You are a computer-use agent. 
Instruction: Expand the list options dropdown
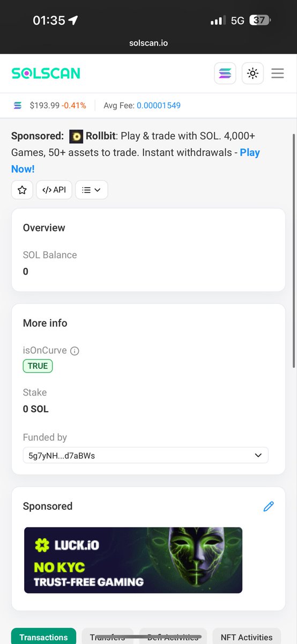(92, 190)
